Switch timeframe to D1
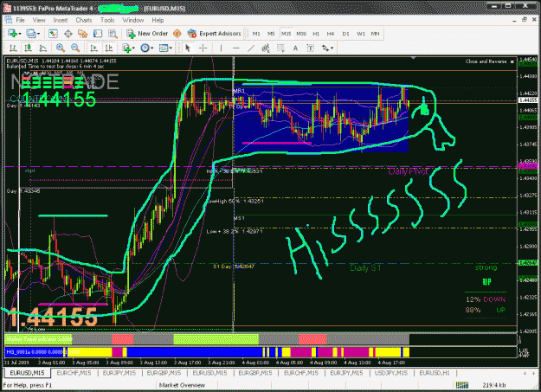 click(345, 34)
